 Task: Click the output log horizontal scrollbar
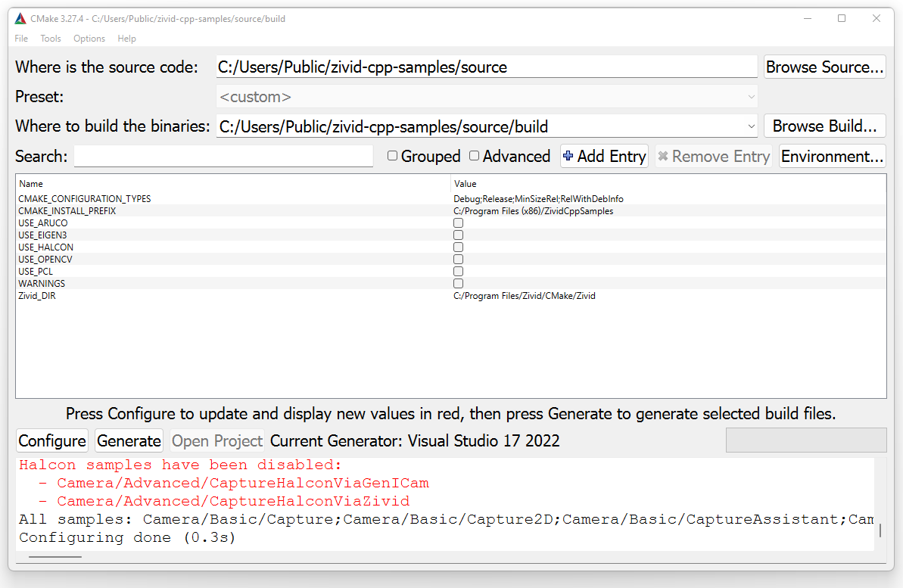[x=54, y=557]
